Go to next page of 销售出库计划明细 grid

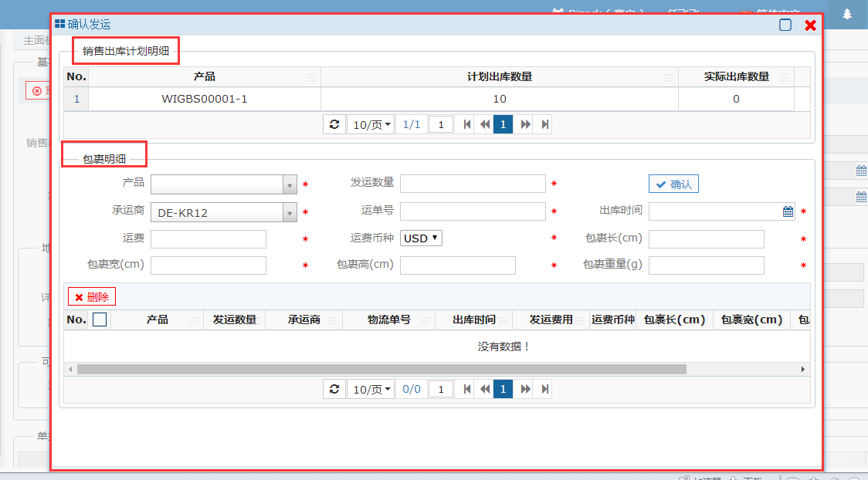525,124
